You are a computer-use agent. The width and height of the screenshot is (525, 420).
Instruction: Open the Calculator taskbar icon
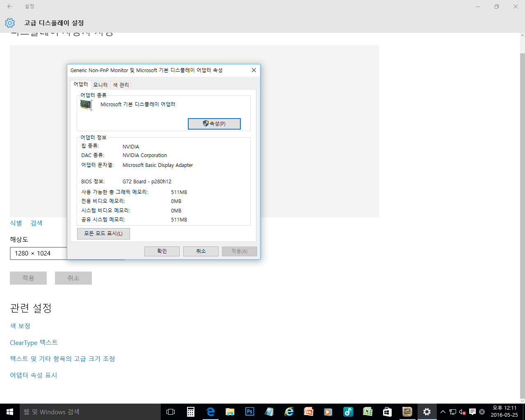191,412
